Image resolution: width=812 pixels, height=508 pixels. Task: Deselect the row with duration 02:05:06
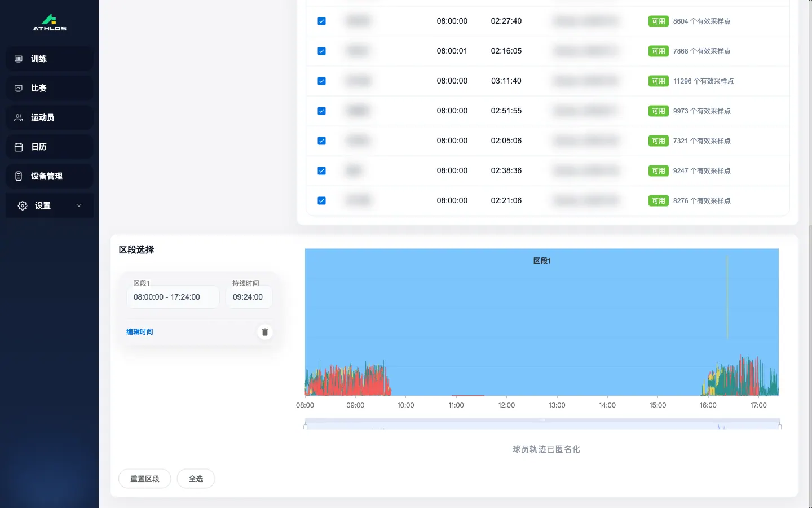[321, 141]
